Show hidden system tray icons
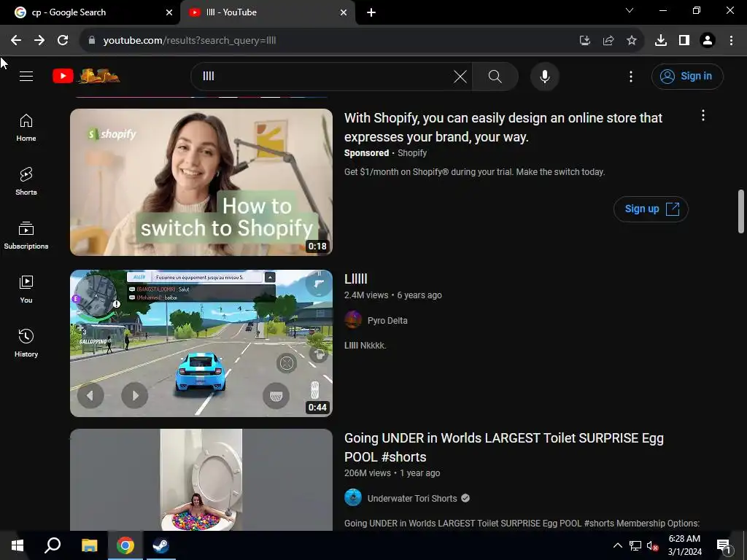The image size is (747, 560). (x=617, y=545)
